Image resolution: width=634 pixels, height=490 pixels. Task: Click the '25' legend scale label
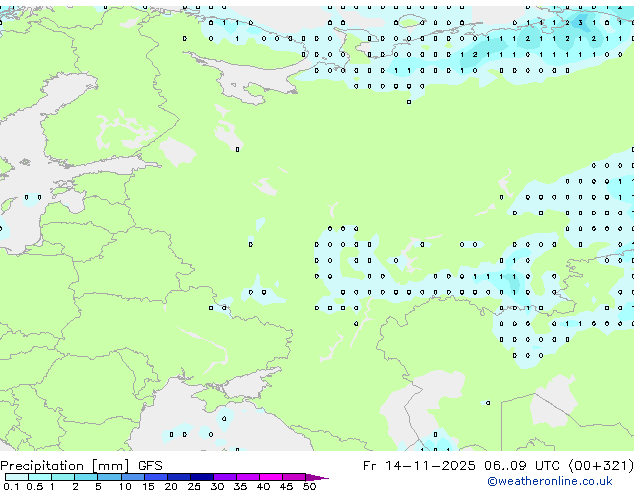194,486
